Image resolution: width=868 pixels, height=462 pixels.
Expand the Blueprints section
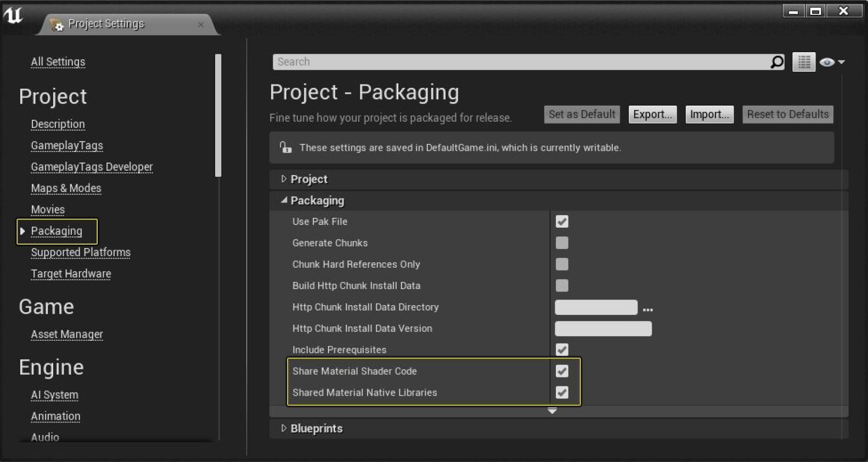[284, 428]
